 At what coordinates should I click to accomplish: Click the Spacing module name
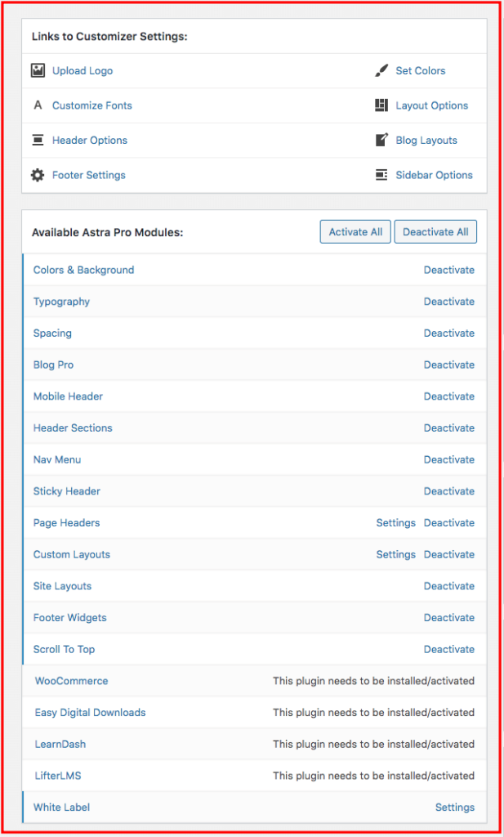tap(52, 333)
